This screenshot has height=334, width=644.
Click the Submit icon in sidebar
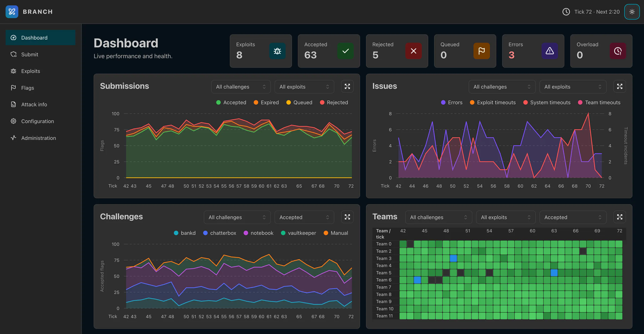click(x=13, y=54)
